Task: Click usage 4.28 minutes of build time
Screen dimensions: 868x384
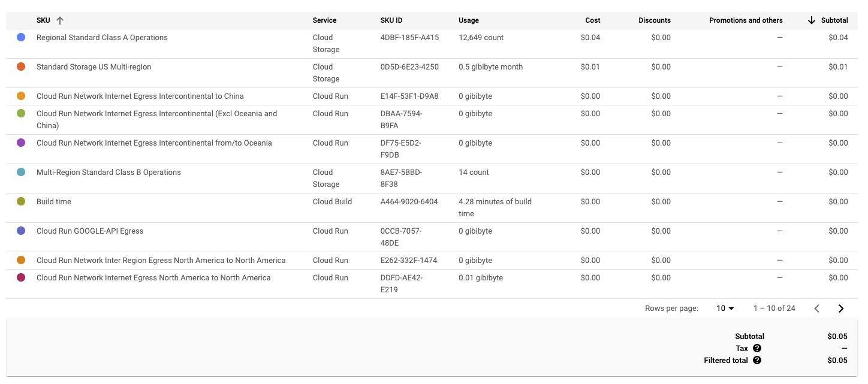Action: tap(495, 207)
